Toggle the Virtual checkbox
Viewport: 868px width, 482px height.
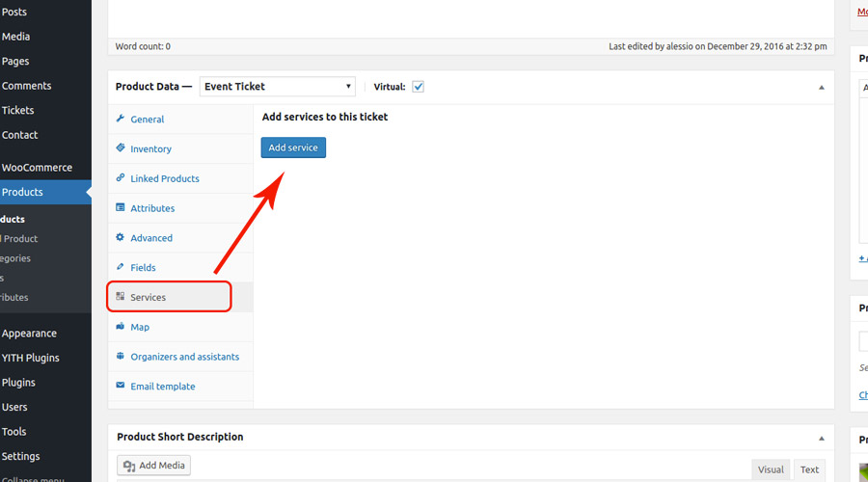click(x=419, y=87)
